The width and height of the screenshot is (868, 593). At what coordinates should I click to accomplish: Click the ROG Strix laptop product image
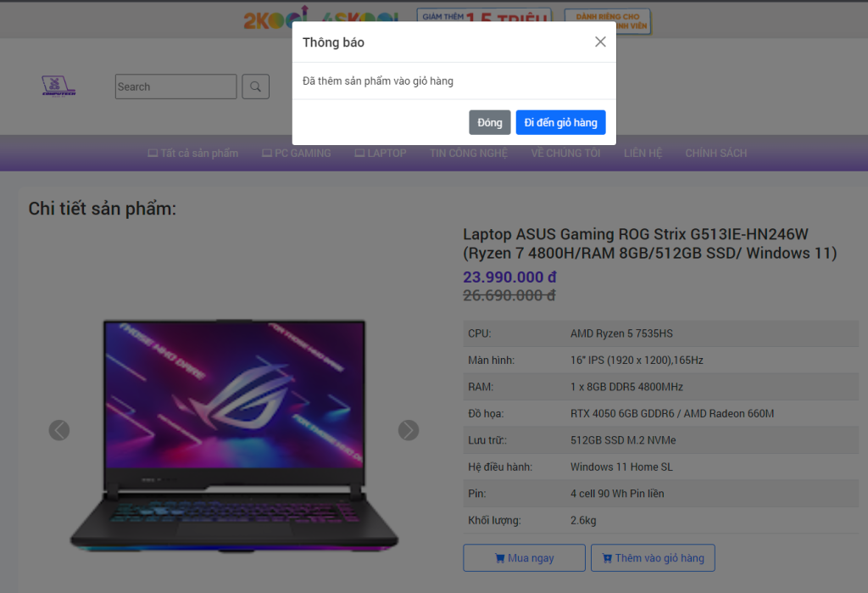pyautogui.click(x=234, y=435)
